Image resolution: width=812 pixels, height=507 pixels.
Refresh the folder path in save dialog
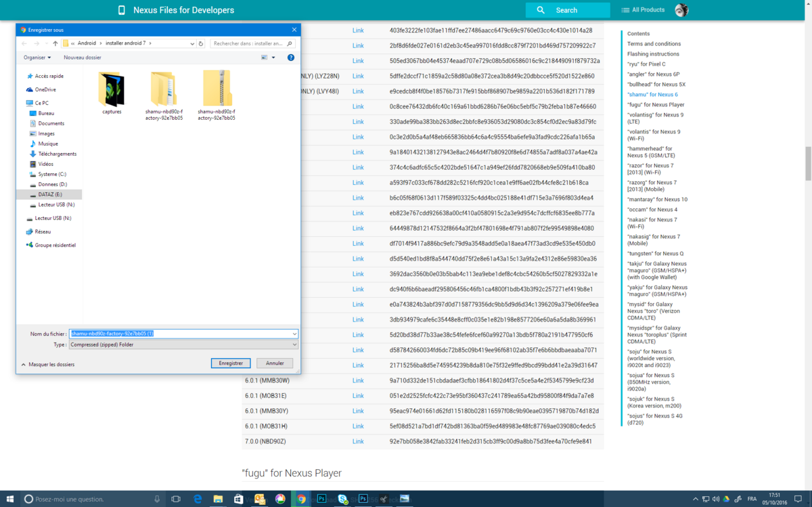pyautogui.click(x=201, y=43)
